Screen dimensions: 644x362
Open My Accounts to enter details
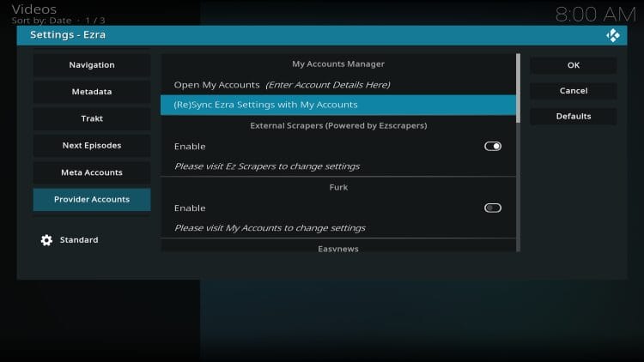338,85
